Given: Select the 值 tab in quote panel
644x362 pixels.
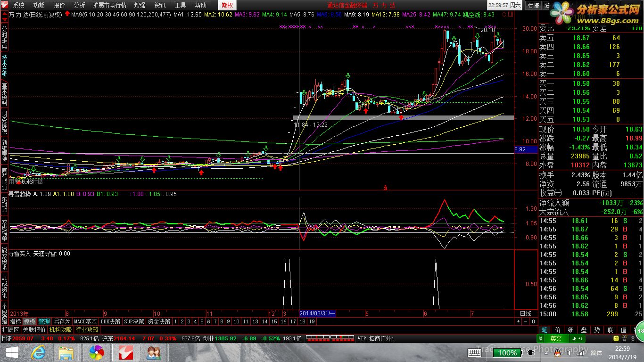Looking at the screenshot, I should click(x=624, y=330).
